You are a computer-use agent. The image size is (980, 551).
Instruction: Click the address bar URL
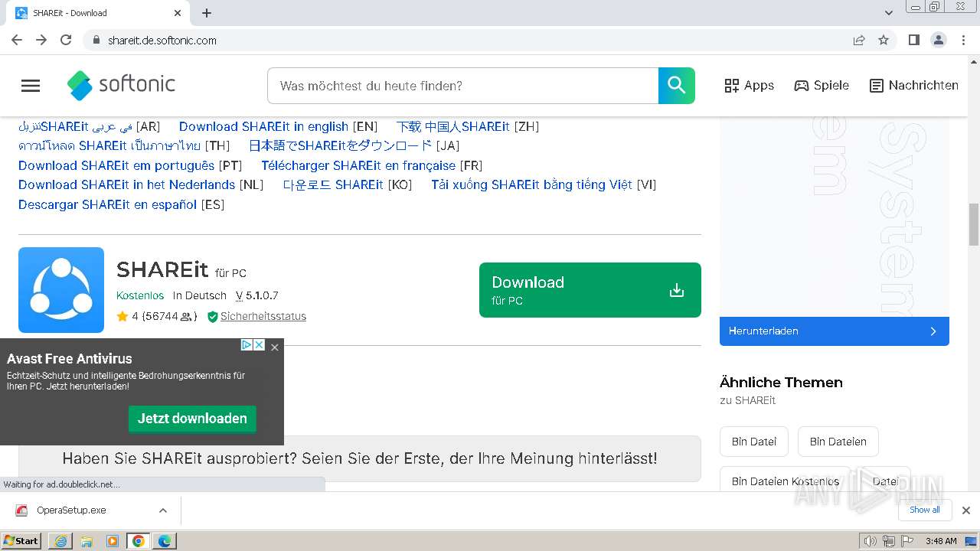pyautogui.click(x=162, y=41)
